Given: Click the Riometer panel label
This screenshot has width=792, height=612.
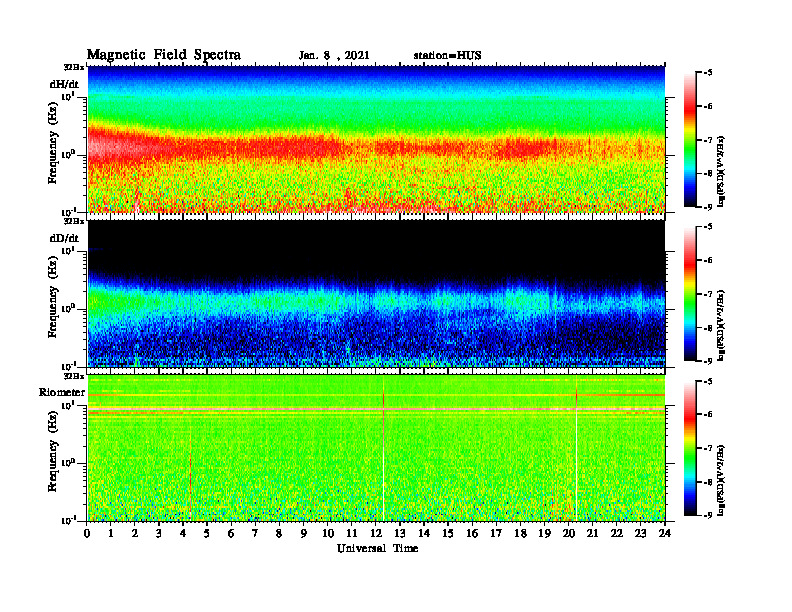Looking at the screenshot, I should tap(62, 392).
